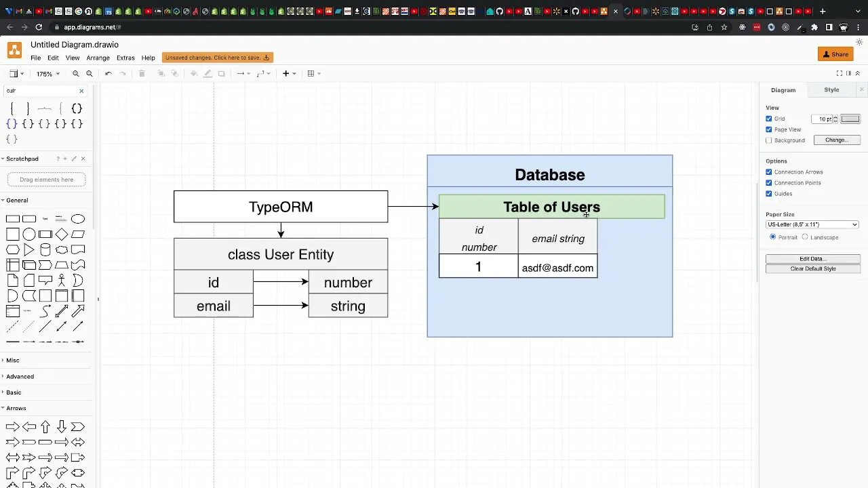Open the Extras menu
Screen dimensions: 868x488
pos(125,58)
